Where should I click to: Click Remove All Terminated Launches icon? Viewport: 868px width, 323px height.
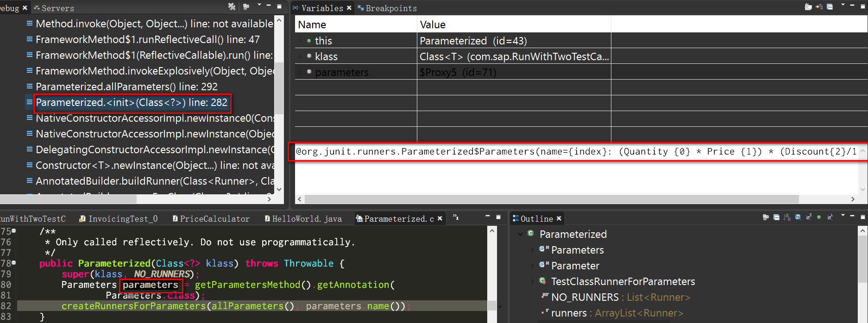[232, 6]
